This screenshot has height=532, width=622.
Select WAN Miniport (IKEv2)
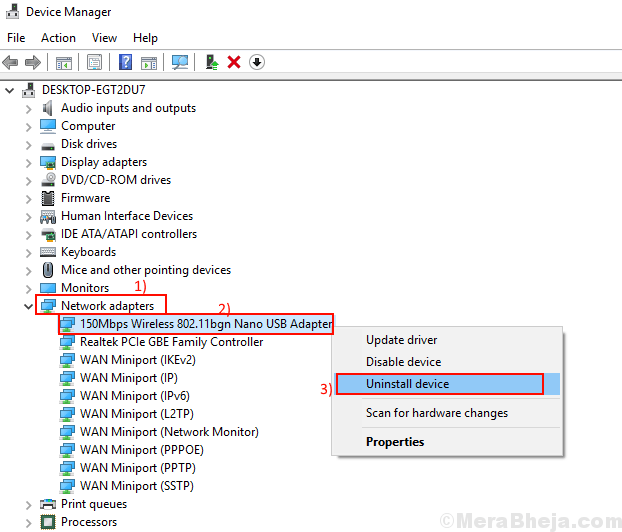138,360
